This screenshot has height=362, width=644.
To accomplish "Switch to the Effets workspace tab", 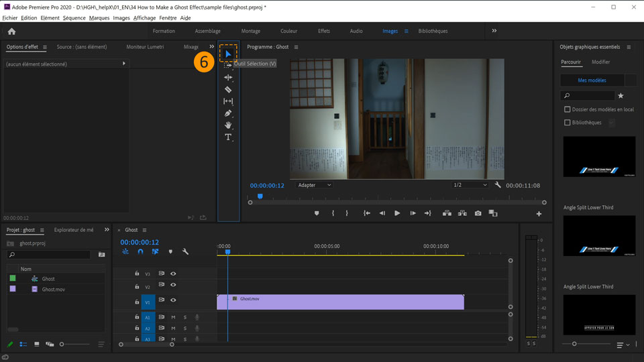I will (x=324, y=31).
